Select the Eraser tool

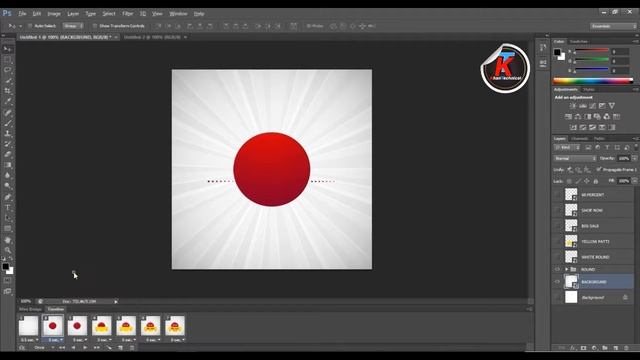click(7, 155)
